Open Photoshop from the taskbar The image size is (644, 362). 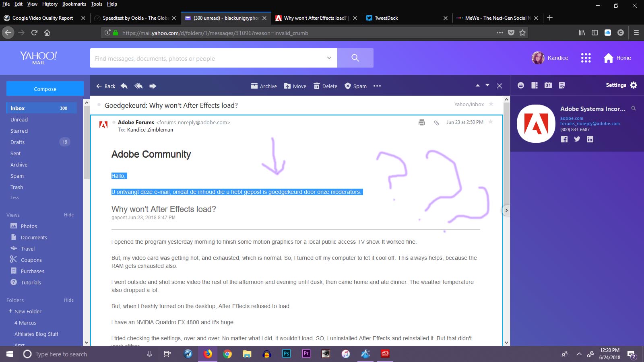[286, 354]
